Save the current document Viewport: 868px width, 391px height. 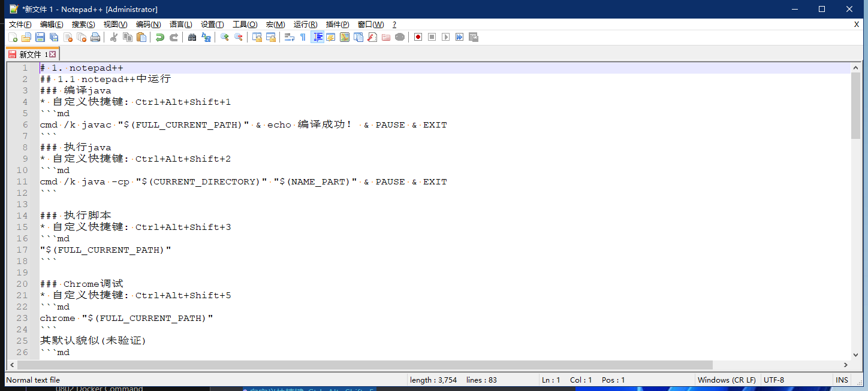click(x=39, y=37)
